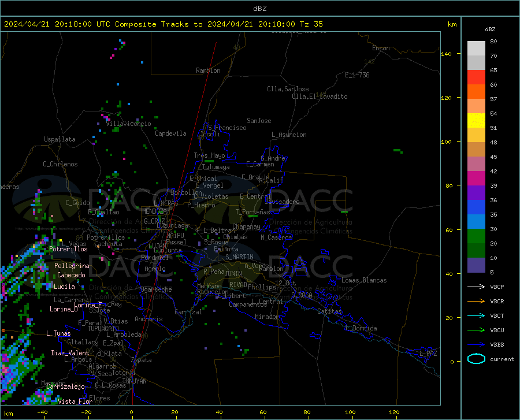Click the S_MARTIN map label
Image resolution: width=520 pixels, height=420 pixels.
coord(239,257)
